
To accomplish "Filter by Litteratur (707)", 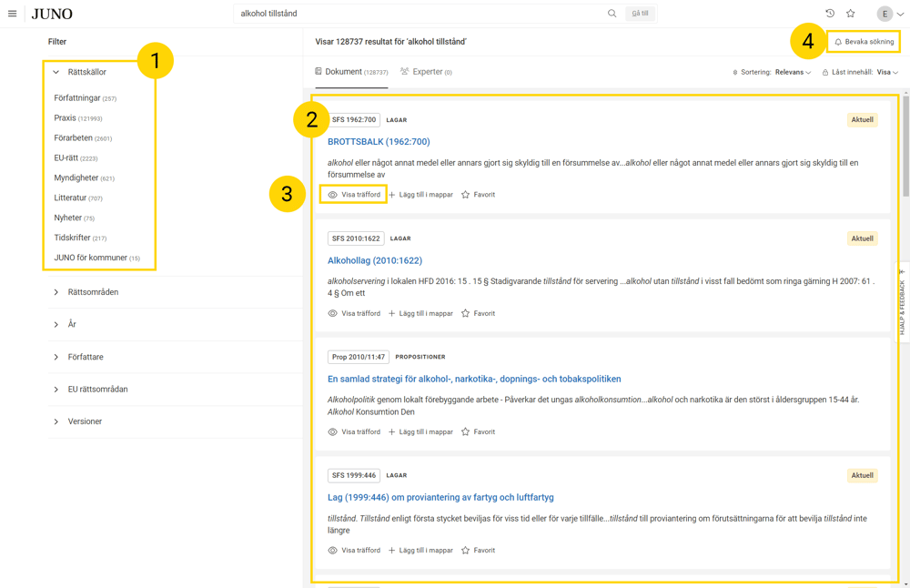I will click(x=78, y=198).
